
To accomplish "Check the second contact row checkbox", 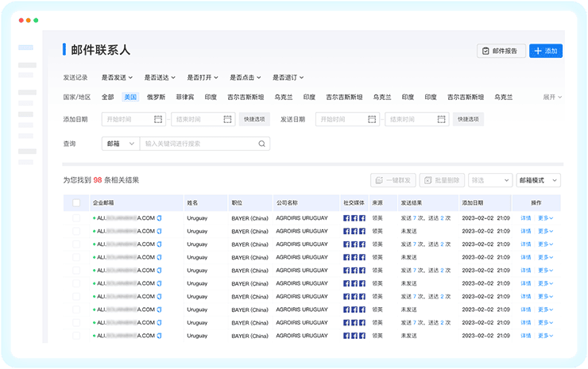I will [x=76, y=231].
